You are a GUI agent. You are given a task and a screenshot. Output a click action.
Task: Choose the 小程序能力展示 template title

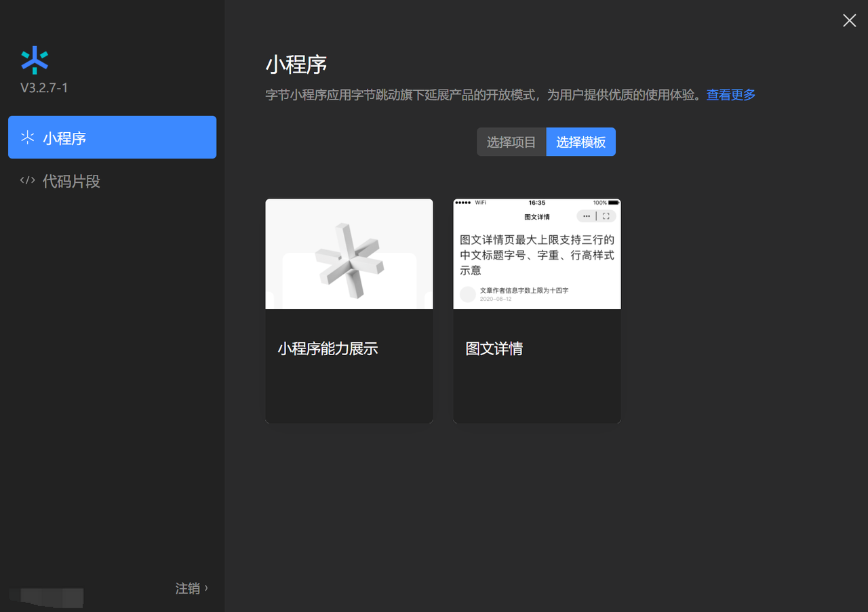[x=328, y=349]
